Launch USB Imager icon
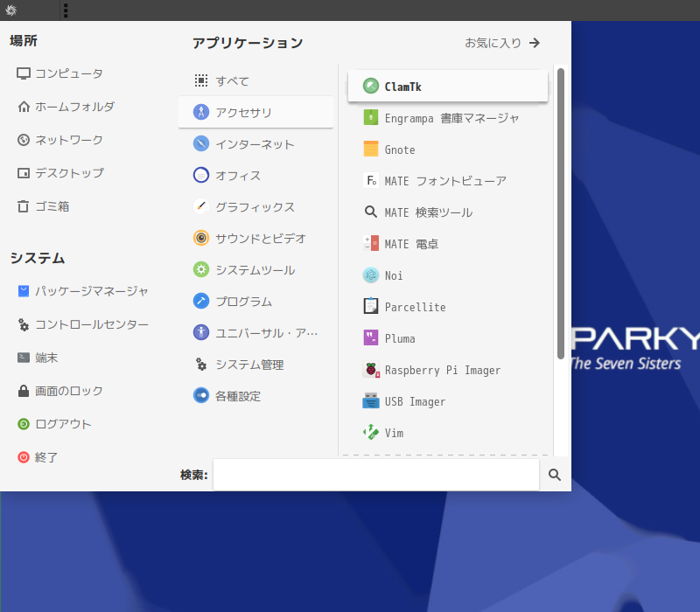The height and width of the screenshot is (612, 700). tap(370, 401)
